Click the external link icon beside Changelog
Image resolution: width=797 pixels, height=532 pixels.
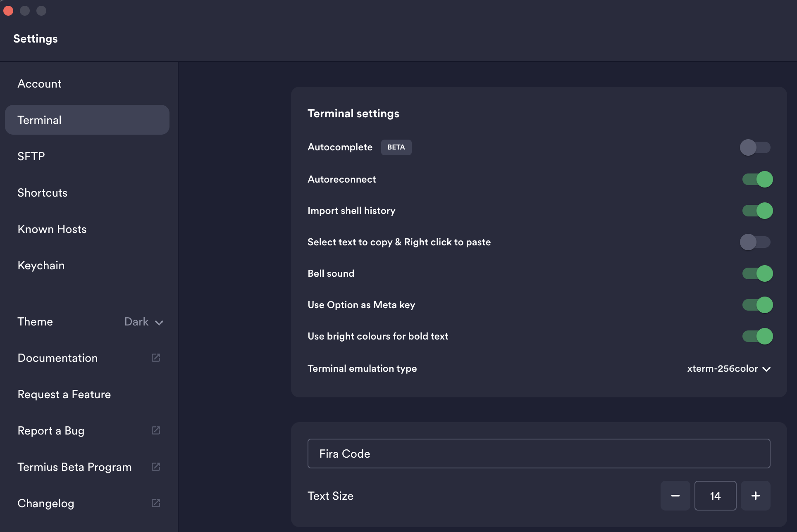[x=156, y=503]
